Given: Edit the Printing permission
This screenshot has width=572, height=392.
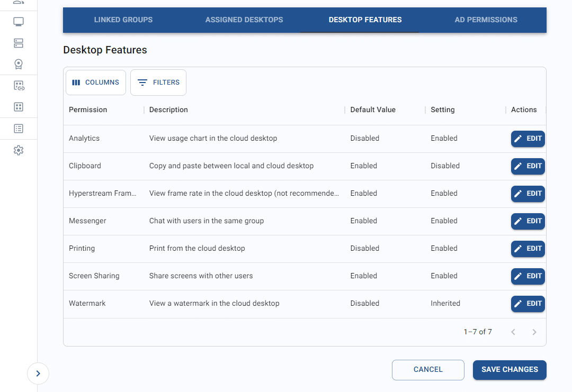Looking at the screenshot, I should pos(528,249).
